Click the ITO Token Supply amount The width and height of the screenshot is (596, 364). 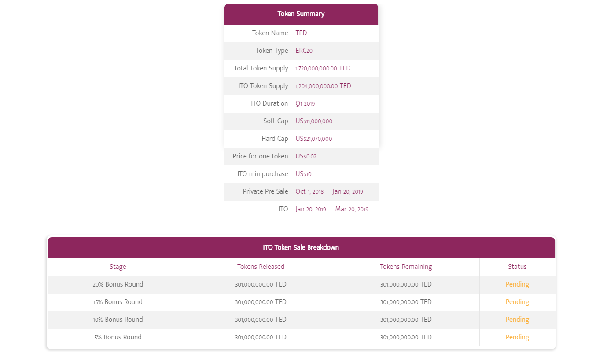tap(324, 86)
